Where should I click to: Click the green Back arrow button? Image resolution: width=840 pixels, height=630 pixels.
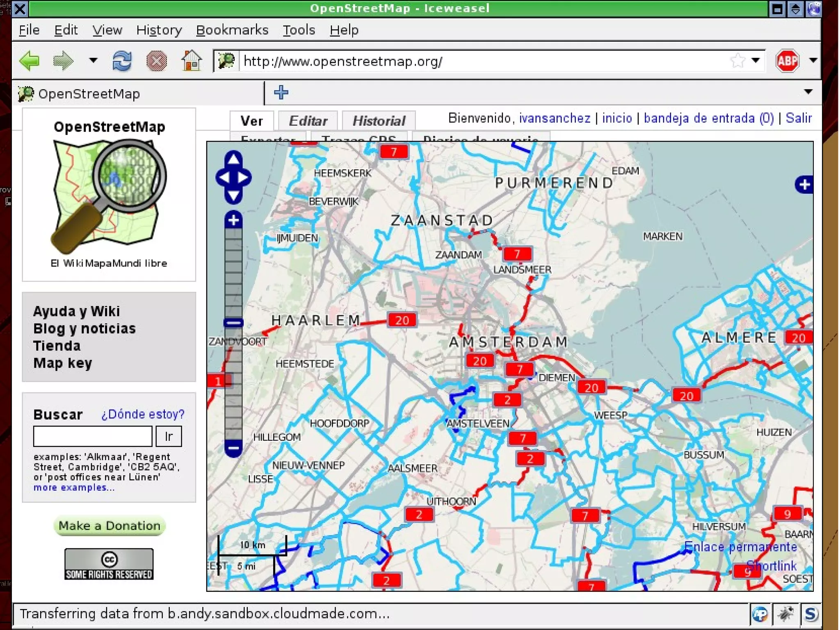click(x=30, y=61)
